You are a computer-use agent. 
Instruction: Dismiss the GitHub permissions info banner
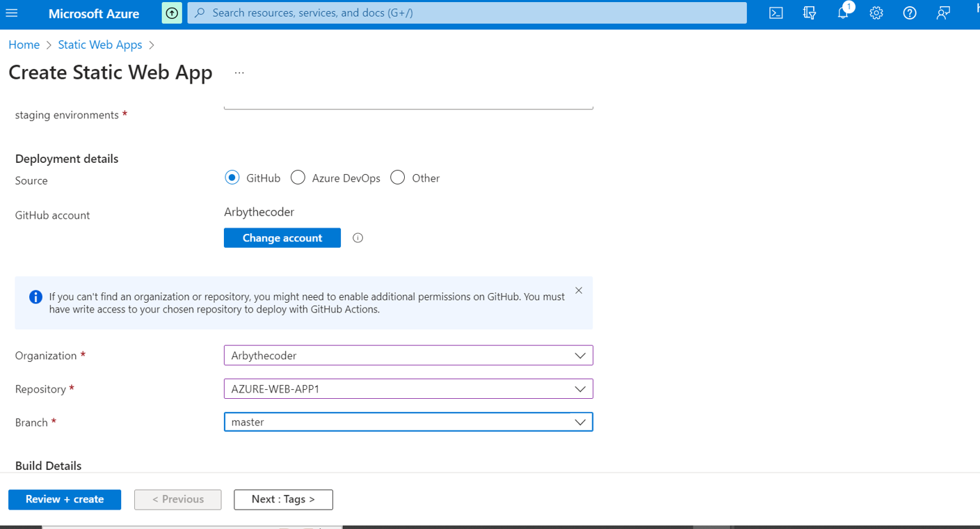(579, 290)
